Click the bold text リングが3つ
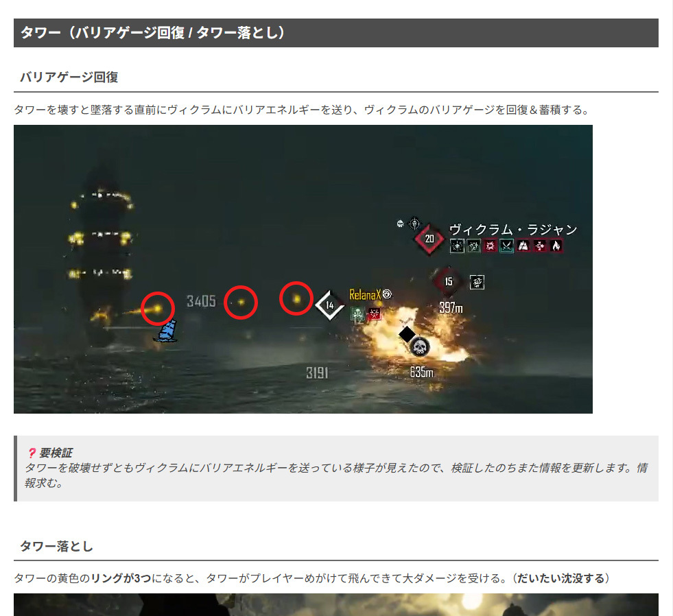The image size is (673, 616). click(121, 578)
